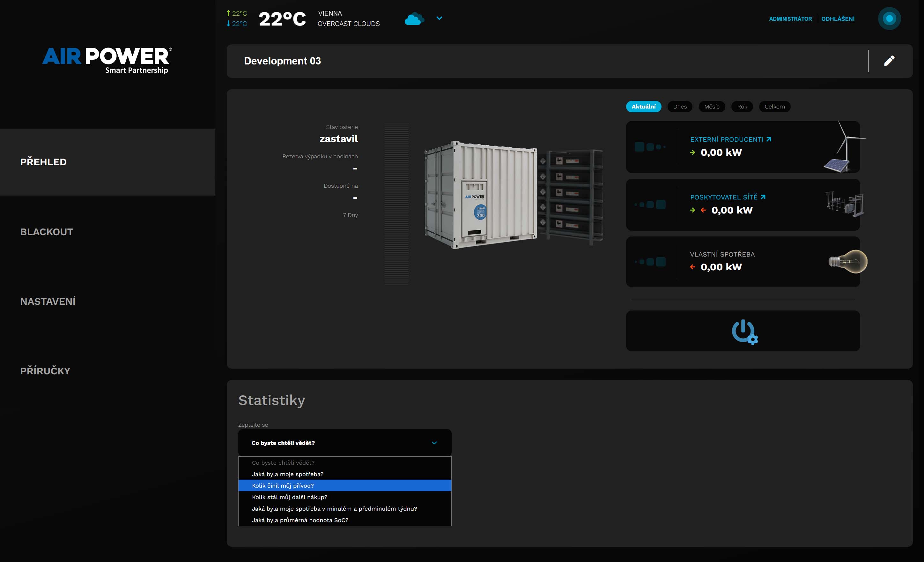Click the blue circular profile icon
Screen dimensions: 924x562
[889, 19]
